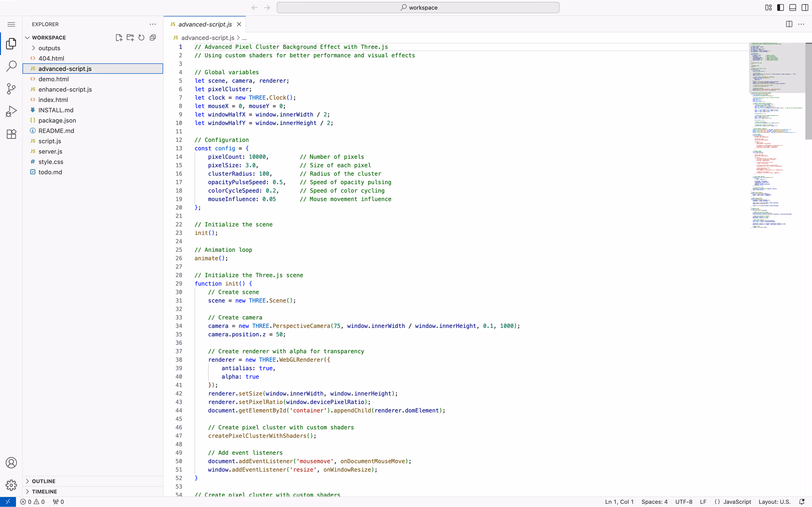812x507 pixels.
Task: Toggle the primary side bar visibility
Action: (x=780, y=8)
